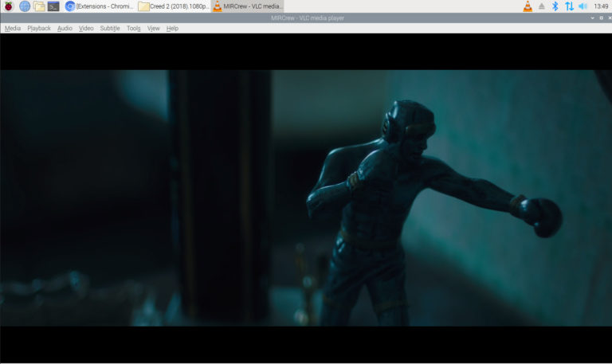The width and height of the screenshot is (612, 364).
Task: Open the Tools menu
Action: point(133,29)
